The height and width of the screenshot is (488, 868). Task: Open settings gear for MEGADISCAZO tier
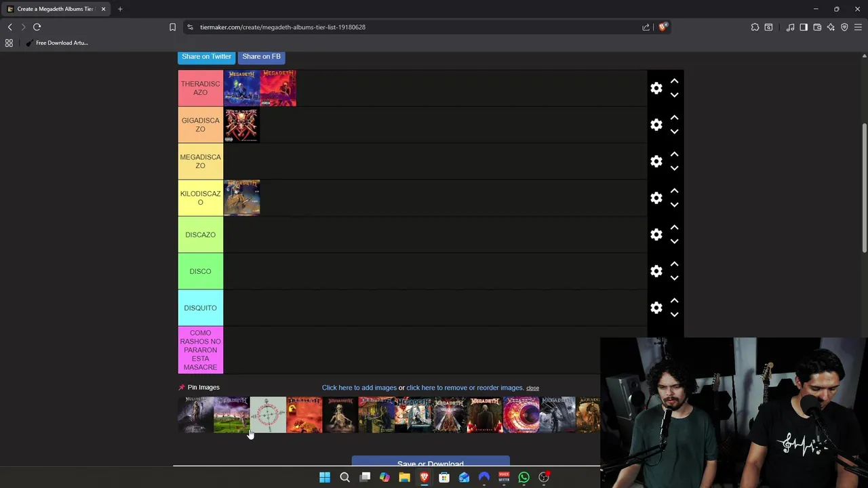coord(656,161)
